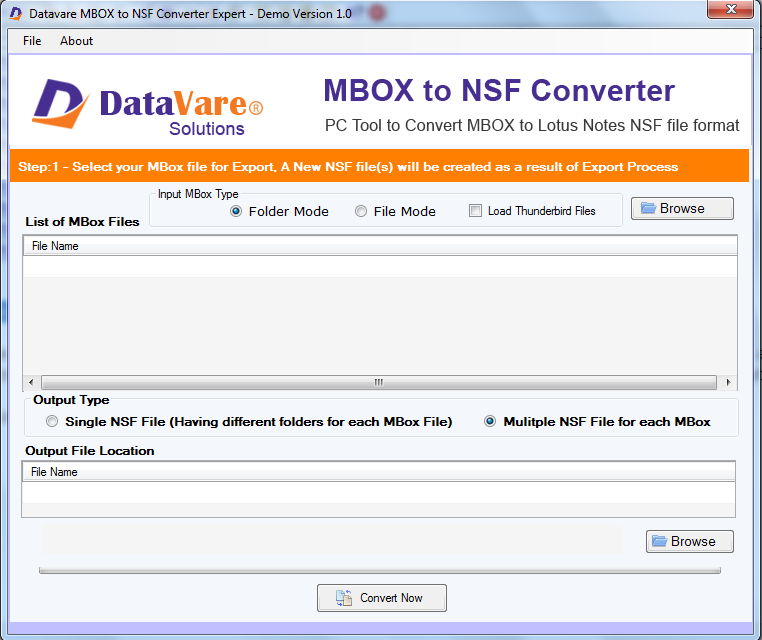Click 'Input MBox Type' group label
This screenshot has height=640, width=762.
[198, 194]
